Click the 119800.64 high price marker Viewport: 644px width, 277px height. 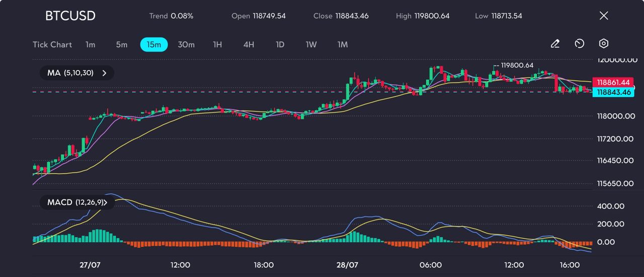pyautogui.click(x=517, y=65)
